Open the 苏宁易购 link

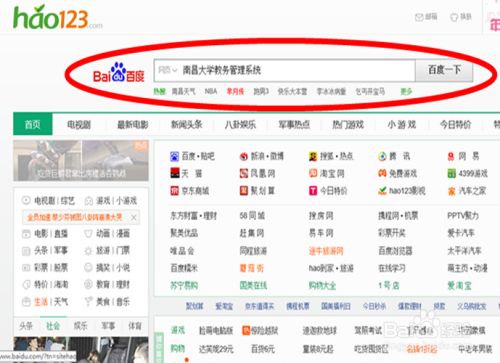(x=184, y=285)
